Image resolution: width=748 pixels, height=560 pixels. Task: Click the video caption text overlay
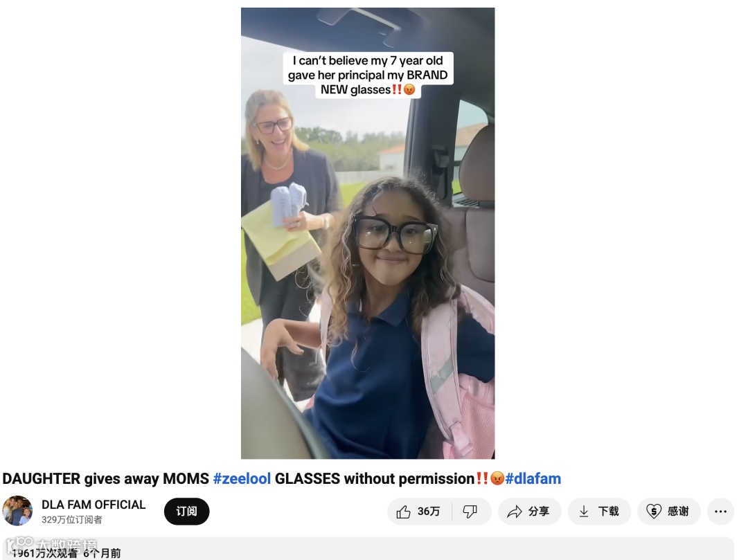tap(368, 75)
